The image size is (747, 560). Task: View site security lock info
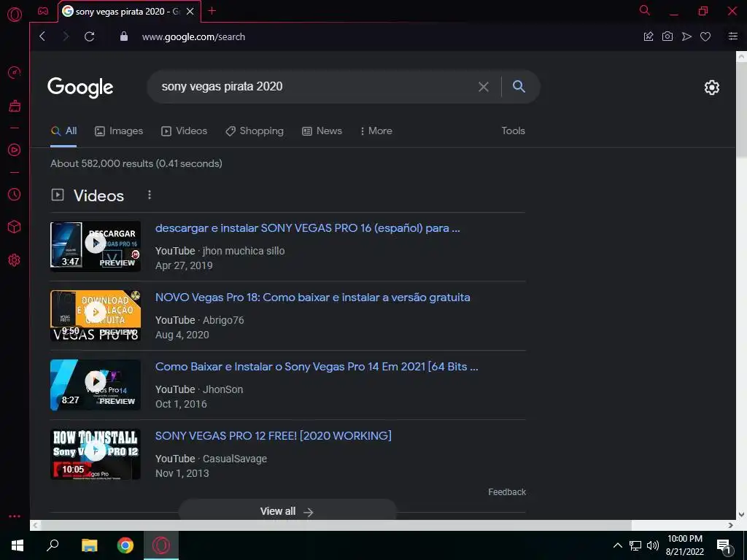124,36
